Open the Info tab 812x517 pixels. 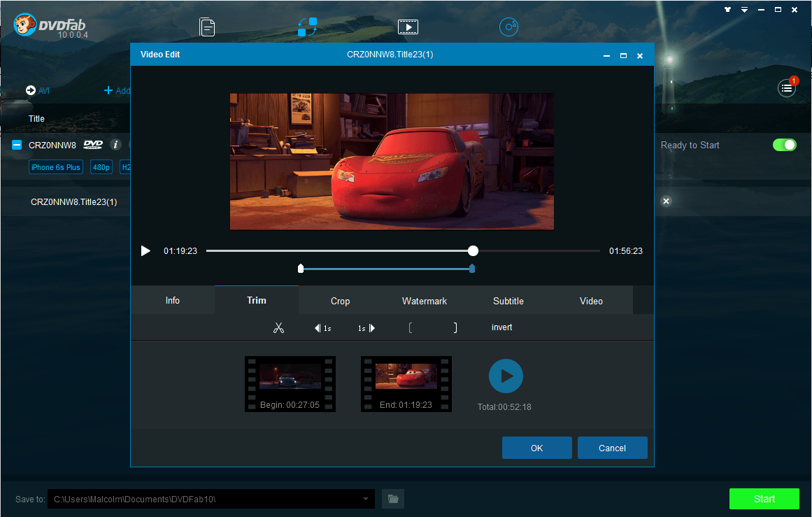click(173, 300)
